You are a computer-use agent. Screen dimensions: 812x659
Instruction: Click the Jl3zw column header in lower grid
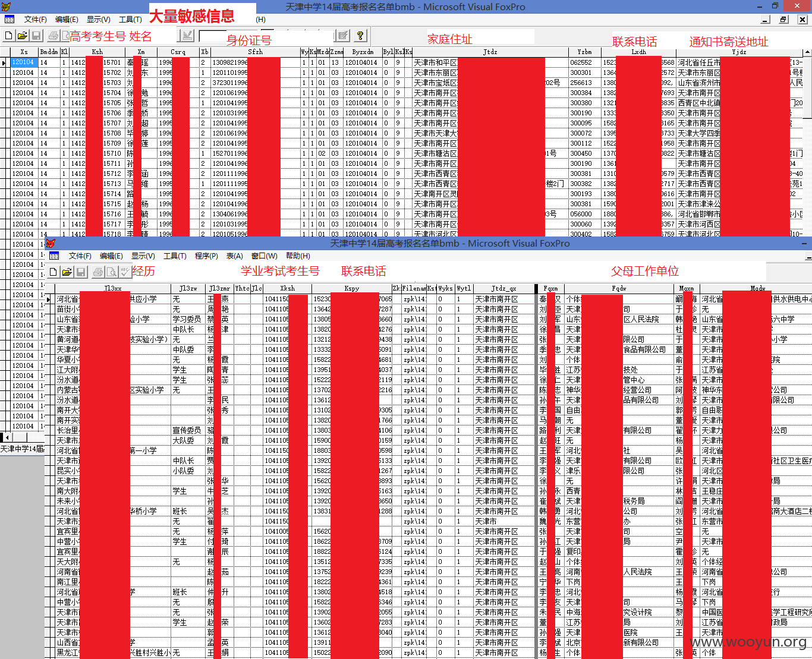188,289
